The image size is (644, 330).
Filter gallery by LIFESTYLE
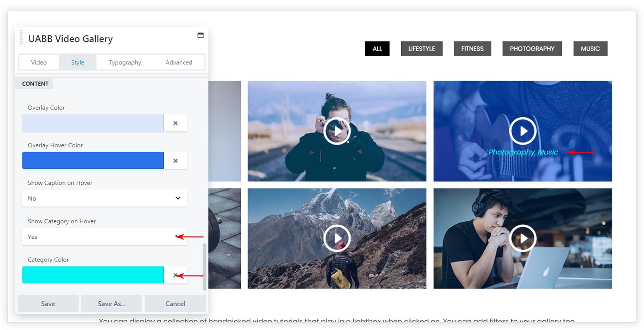point(421,49)
